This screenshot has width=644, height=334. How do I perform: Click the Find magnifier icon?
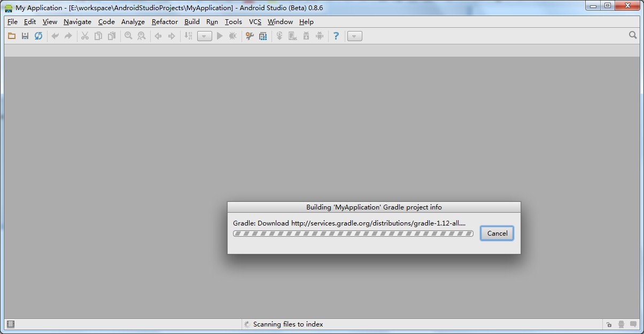tap(128, 36)
